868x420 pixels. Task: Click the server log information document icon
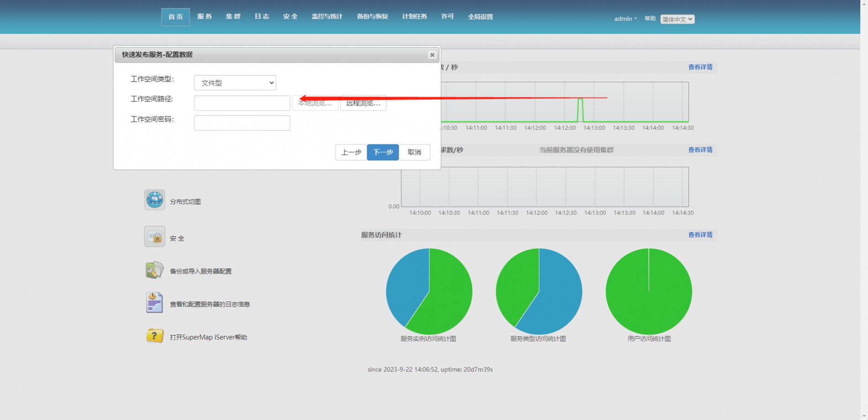point(154,303)
